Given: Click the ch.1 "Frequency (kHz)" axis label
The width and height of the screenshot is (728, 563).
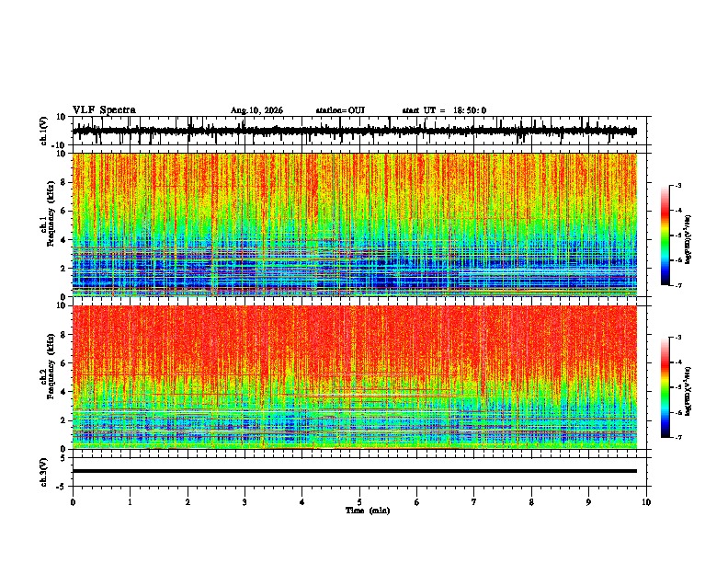Looking at the screenshot, I should click(51, 214).
